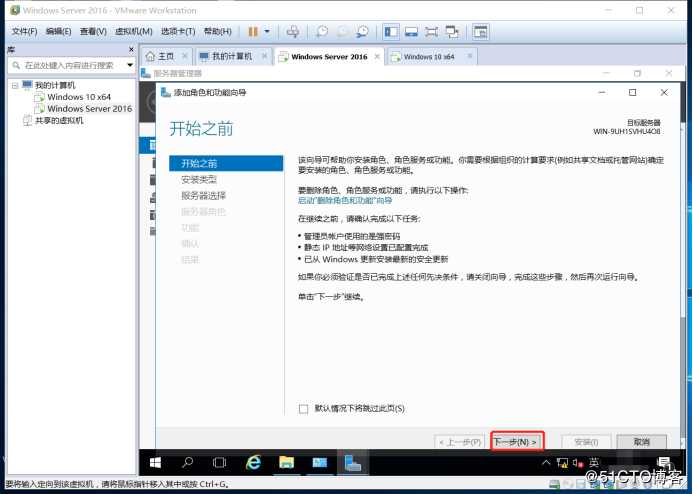Open the snapshot manager icon

tap(362, 31)
